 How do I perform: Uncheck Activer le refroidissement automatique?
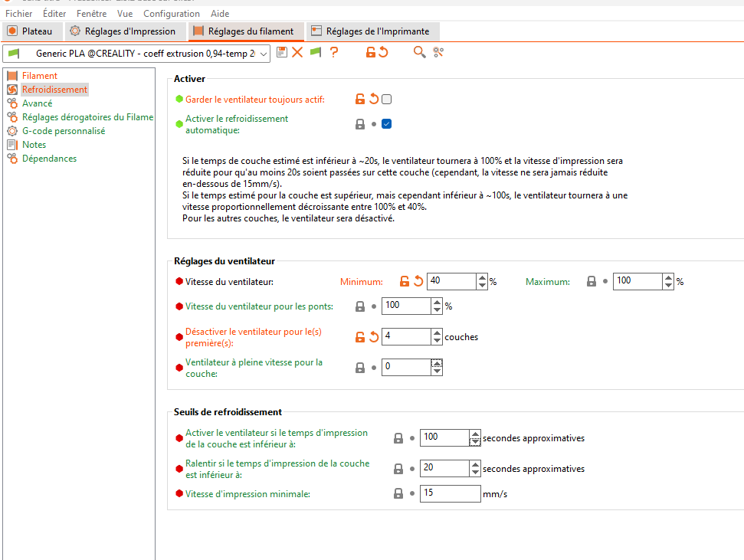[x=387, y=124]
